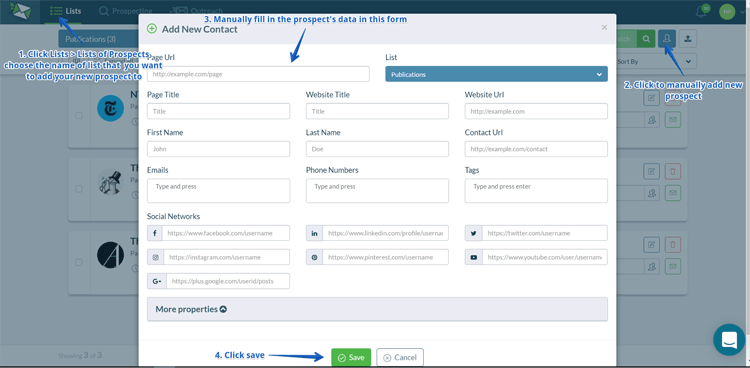The height and width of the screenshot is (368, 750).
Task: Click contact icon in the Atlantic 'A' row
Action: click(x=651, y=266)
